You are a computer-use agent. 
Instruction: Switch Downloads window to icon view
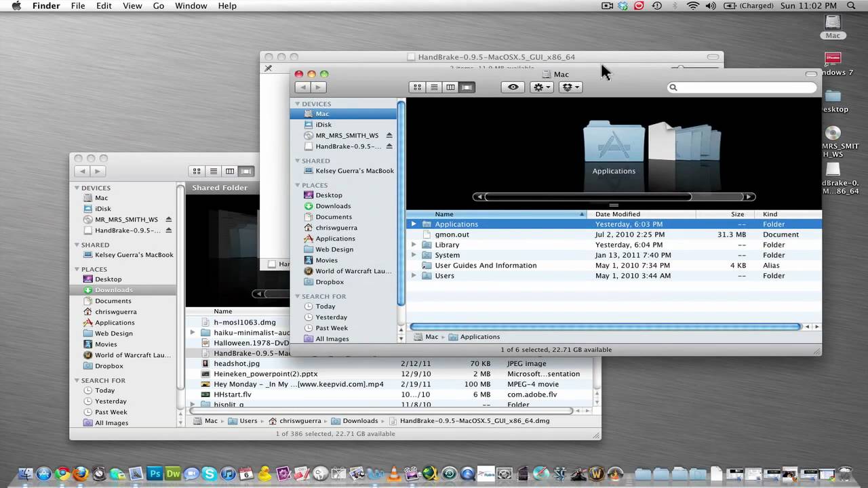(x=197, y=171)
